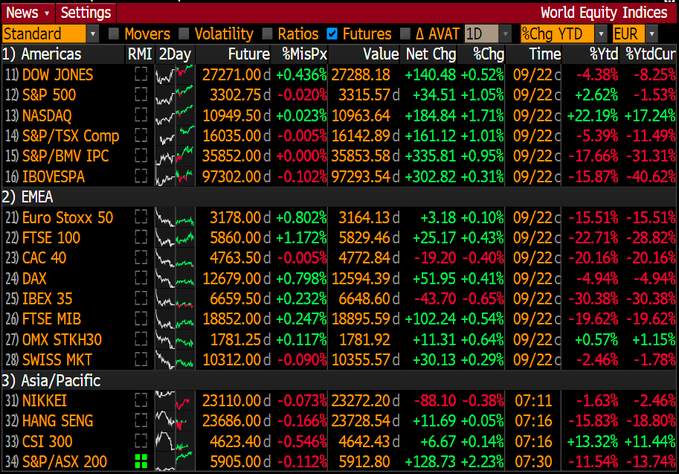This screenshot has width=679, height=474.
Task: Open the 1D period dropdown arrow
Action: pyautogui.click(x=505, y=34)
